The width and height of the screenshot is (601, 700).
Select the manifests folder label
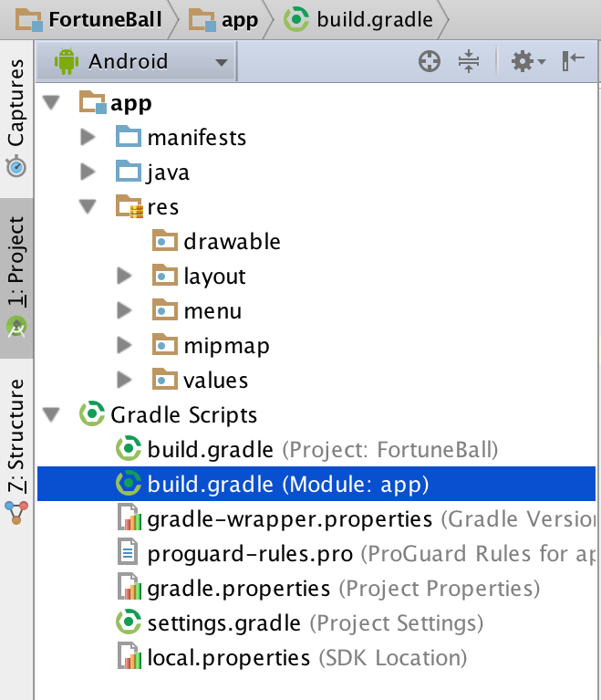pyautogui.click(x=197, y=137)
